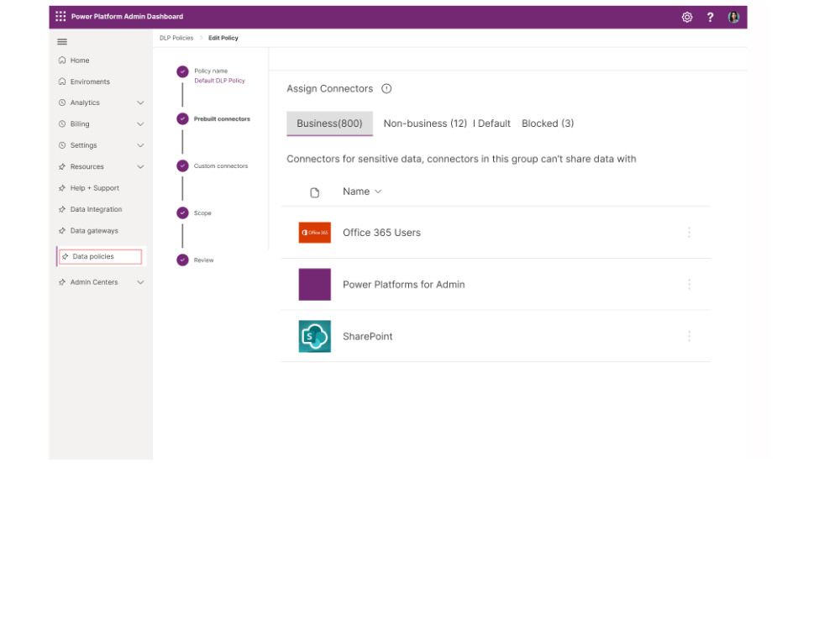Open the app launcher waffle icon
Image resolution: width=840 pixels, height=630 pixels.
60,17
